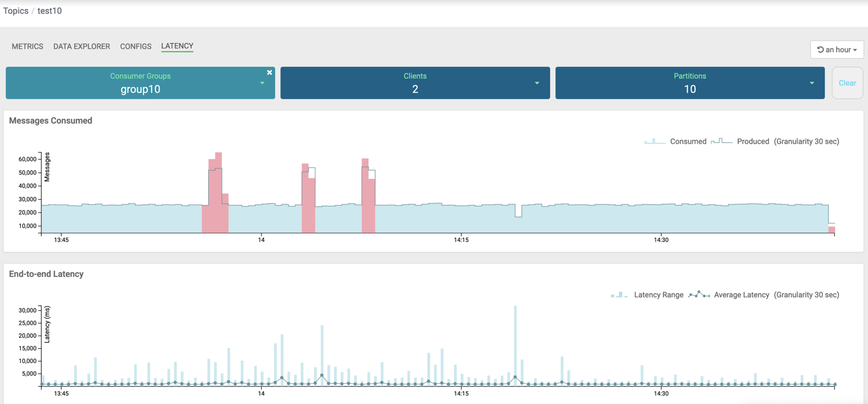
Task: Click the test10 topic name in breadcrumb
Action: pyautogui.click(x=50, y=11)
